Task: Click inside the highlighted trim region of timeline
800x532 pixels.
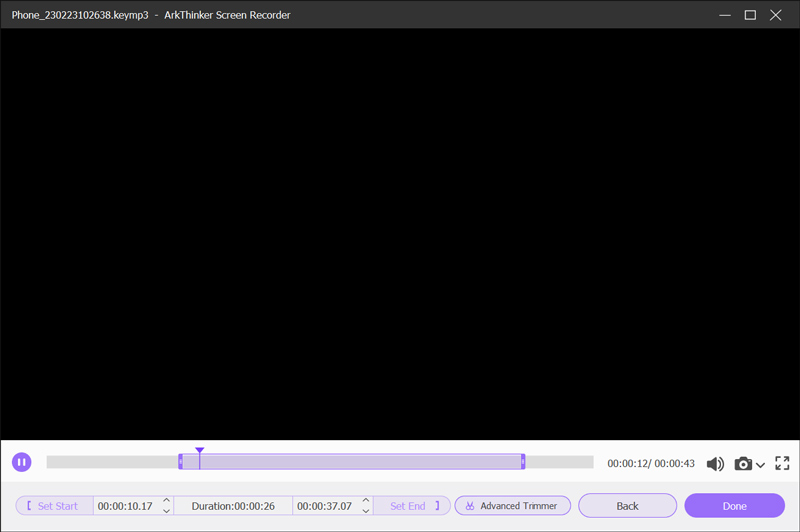Action: 352,462
